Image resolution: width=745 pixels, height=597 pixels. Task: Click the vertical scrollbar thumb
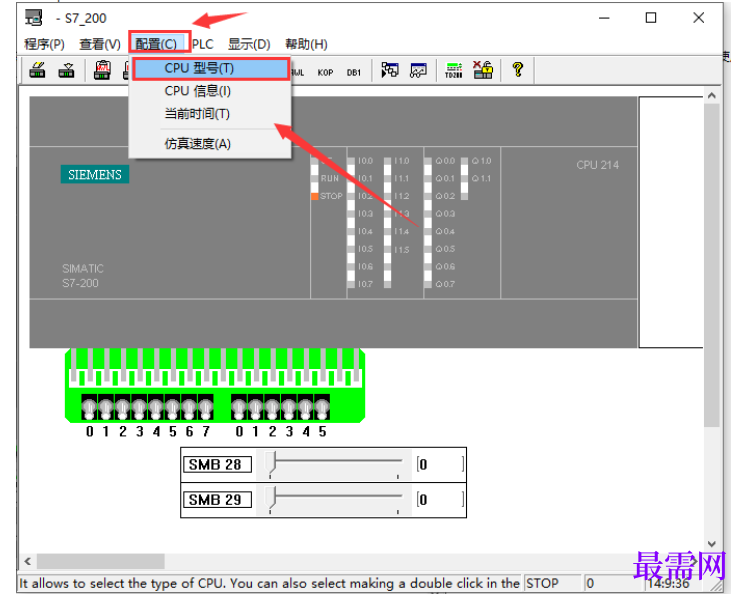[x=711, y=265]
